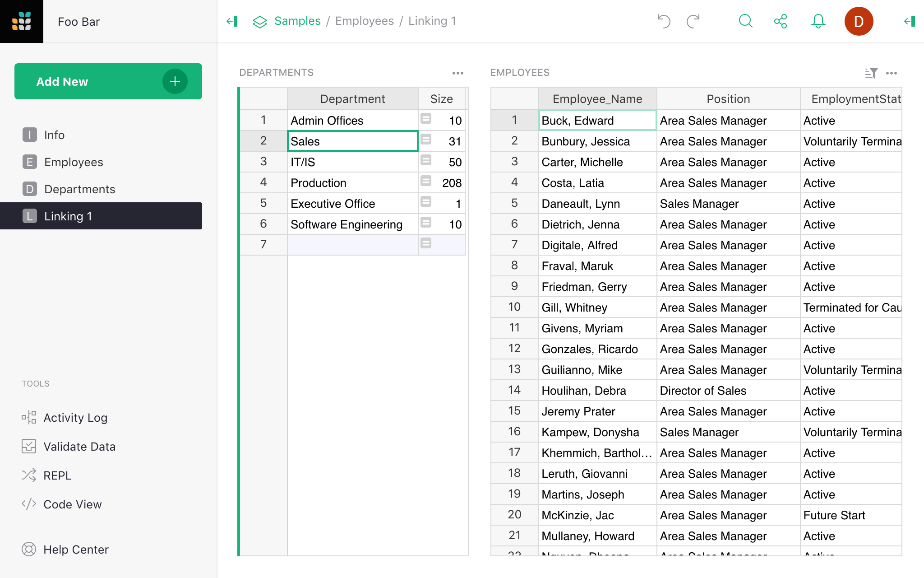924x578 pixels.
Task: Open the Activity Log tool
Action: 74,418
